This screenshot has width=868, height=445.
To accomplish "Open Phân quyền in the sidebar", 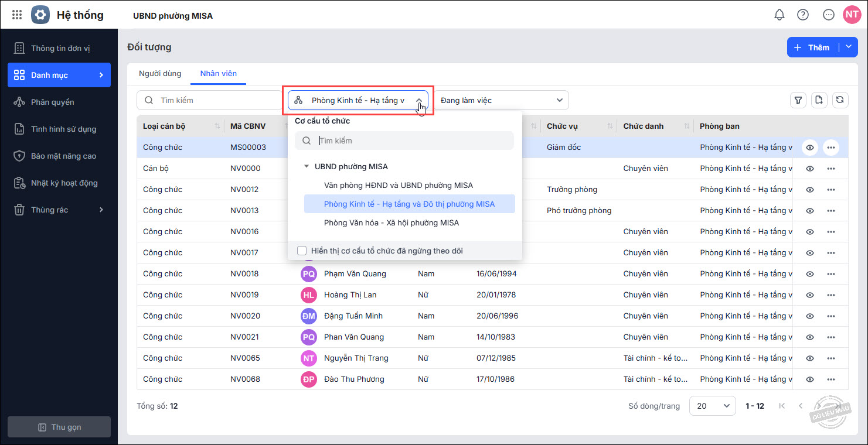I will 53,102.
